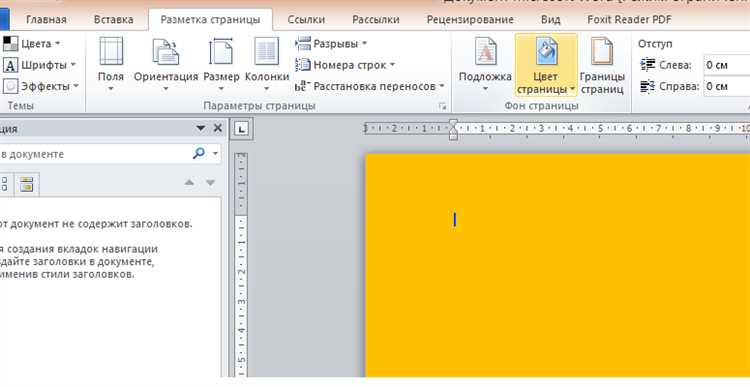Expand the Цвет страницы dropdown arrow
Image resolution: width=750 pixels, height=387 pixels.
pos(572,89)
